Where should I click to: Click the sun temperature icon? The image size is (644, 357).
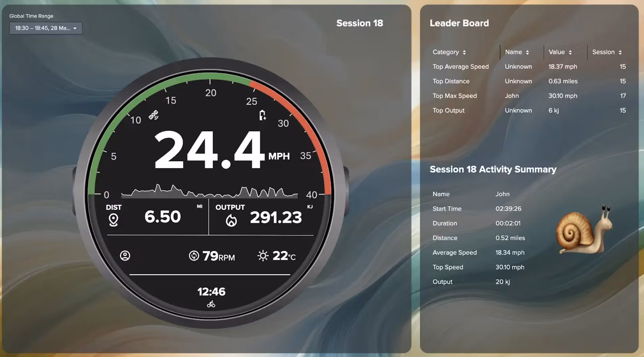(263, 256)
